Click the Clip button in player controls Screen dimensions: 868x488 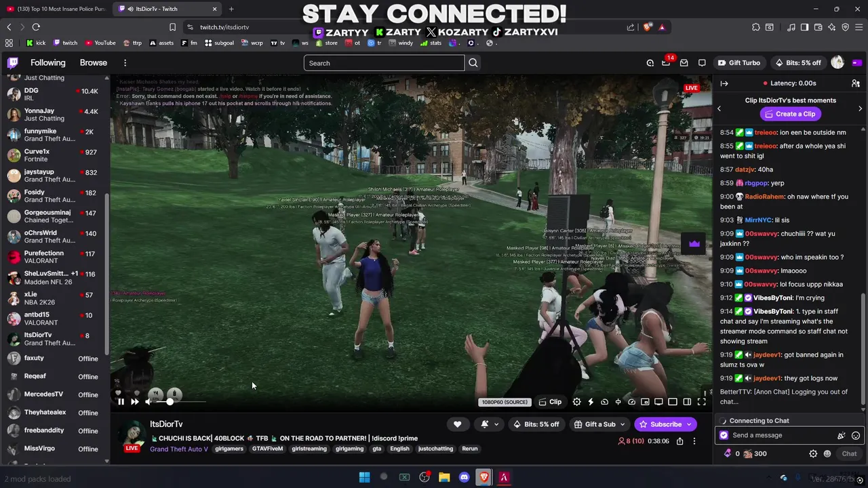(x=550, y=402)
